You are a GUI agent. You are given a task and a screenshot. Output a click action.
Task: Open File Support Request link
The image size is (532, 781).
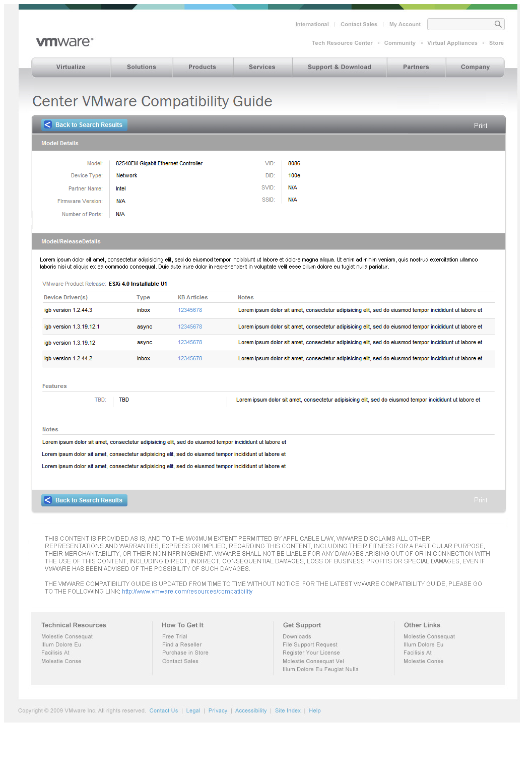pos(310,645)
